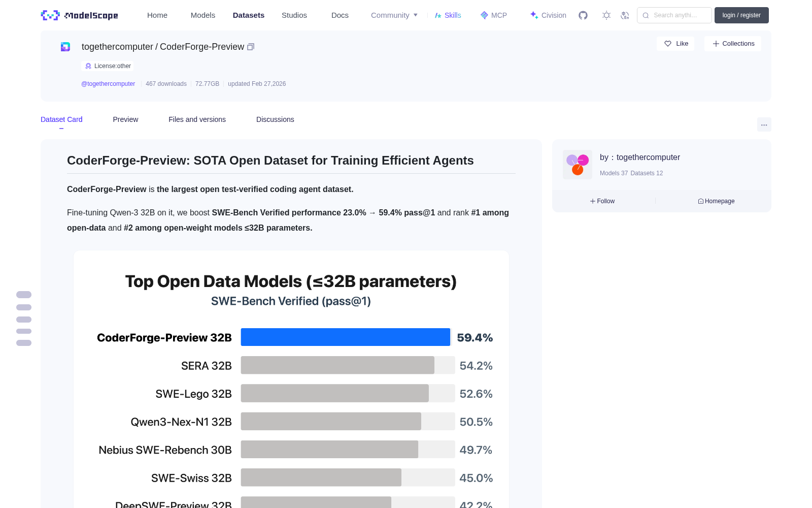Add dataset to Collections
The height and width of the screenshot is (508, 812).
733,44
